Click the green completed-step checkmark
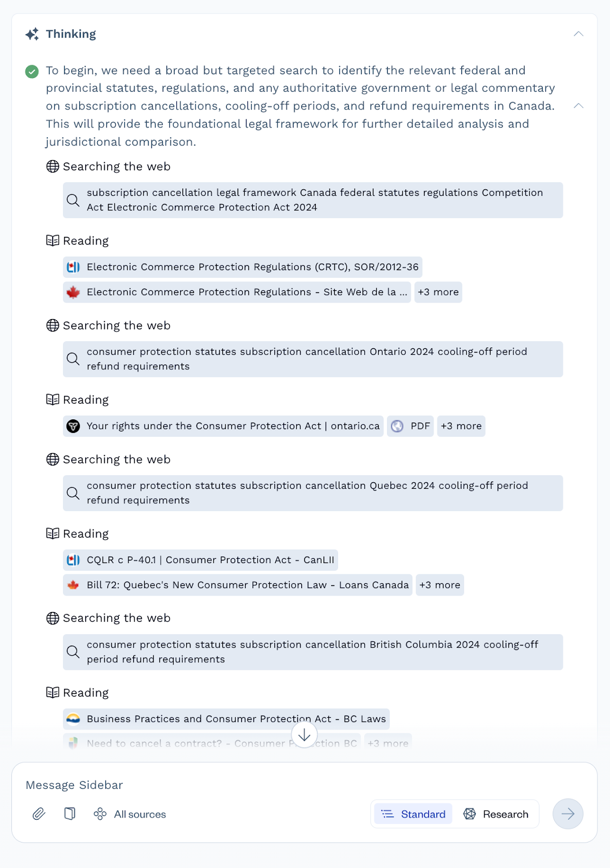610x868 pixels. 32,71
